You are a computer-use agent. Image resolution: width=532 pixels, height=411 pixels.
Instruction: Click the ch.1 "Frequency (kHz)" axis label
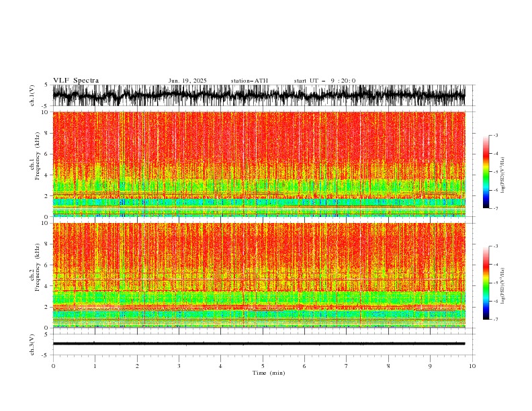coord(38,156)
